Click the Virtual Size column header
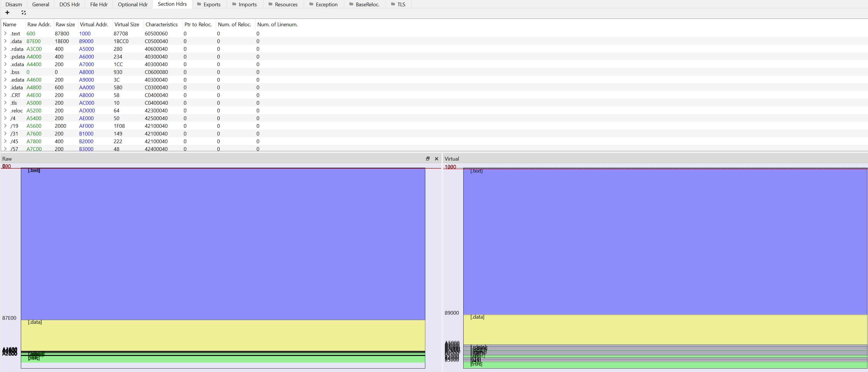Viewport: 868px width, 372px height. pos(127,24)
